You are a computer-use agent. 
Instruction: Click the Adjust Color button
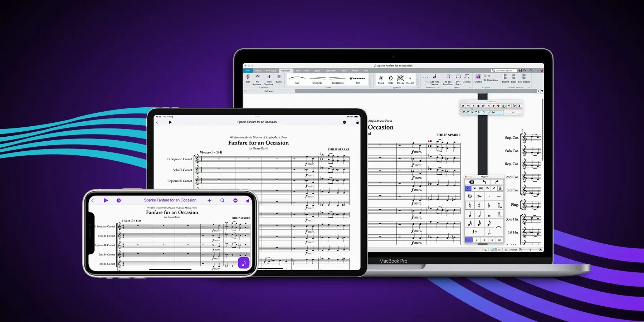(491, 80)
